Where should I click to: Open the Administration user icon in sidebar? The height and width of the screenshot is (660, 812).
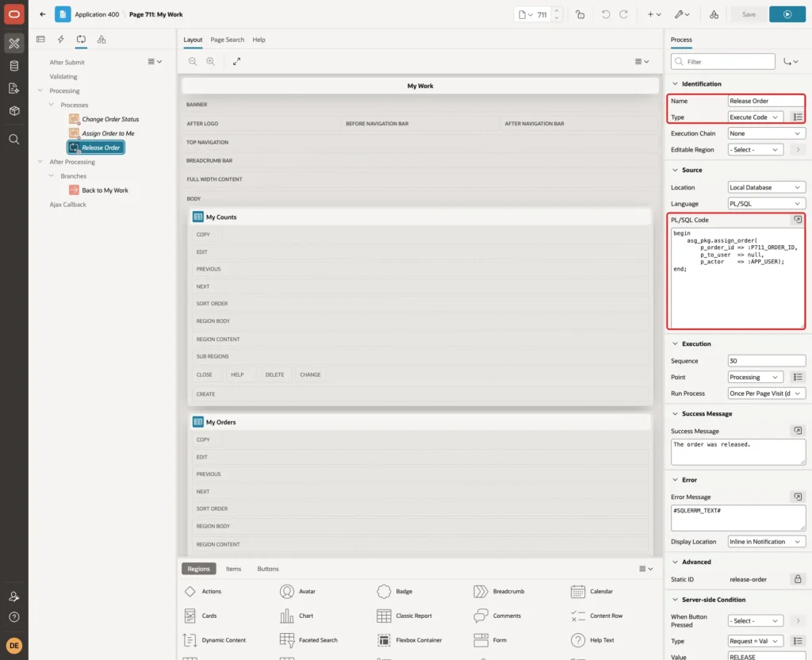pyautogui.click(x=14, y=597)
